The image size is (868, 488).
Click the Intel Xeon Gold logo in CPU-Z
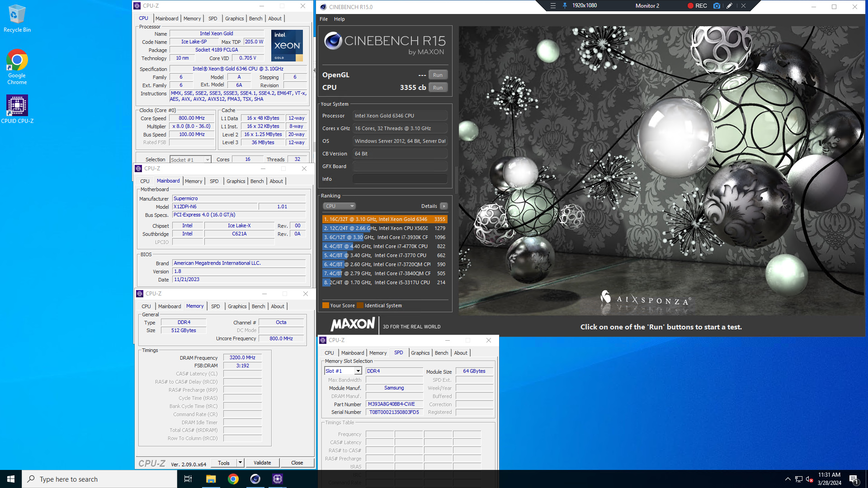(287, 46)
